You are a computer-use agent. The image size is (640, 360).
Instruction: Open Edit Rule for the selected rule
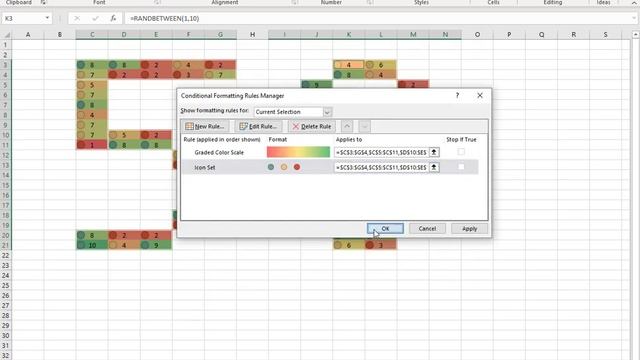click(258, 127)
